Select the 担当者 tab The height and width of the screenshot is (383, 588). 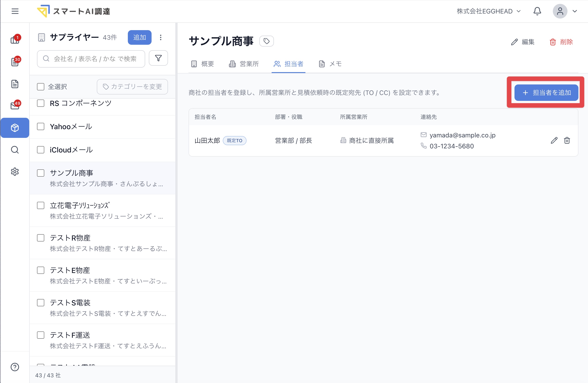click(x=288, y=64)
